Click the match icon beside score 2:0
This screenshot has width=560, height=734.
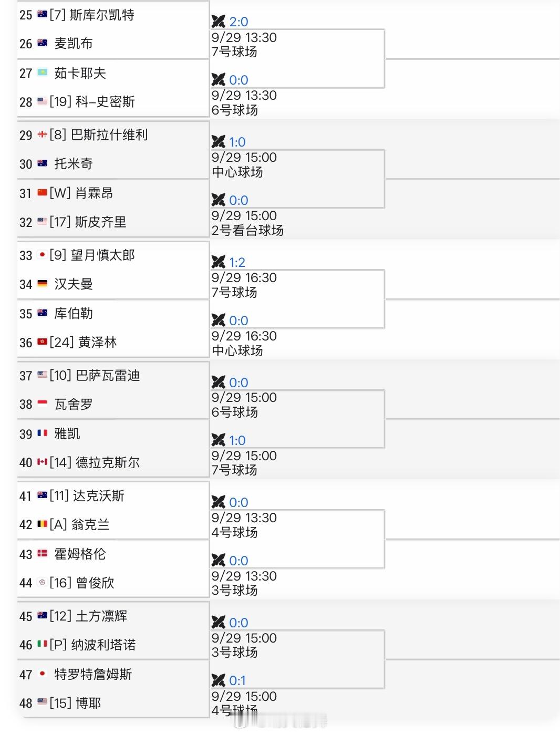pos(218,22)
